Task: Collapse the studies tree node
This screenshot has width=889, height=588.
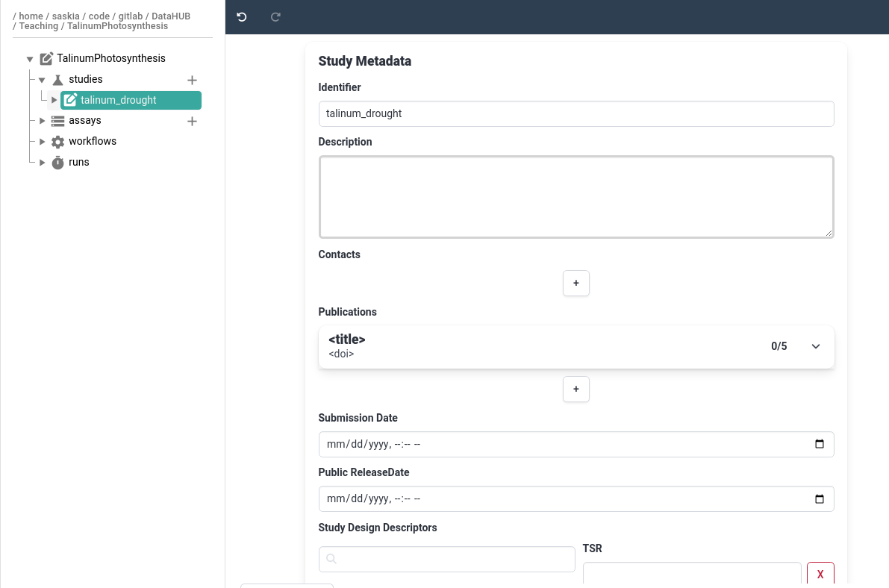Action: pyautogui.click(x=42, y=80)
